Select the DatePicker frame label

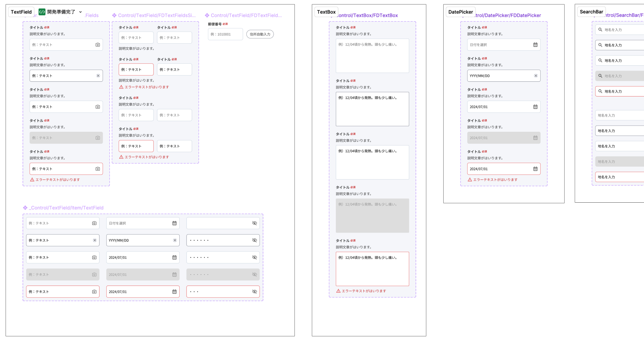coord(460,12)
